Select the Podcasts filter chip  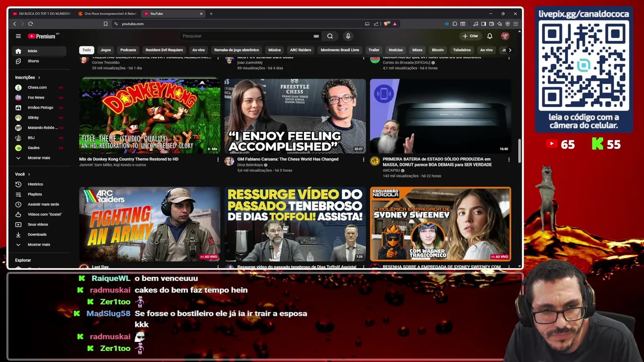(128, 50)
